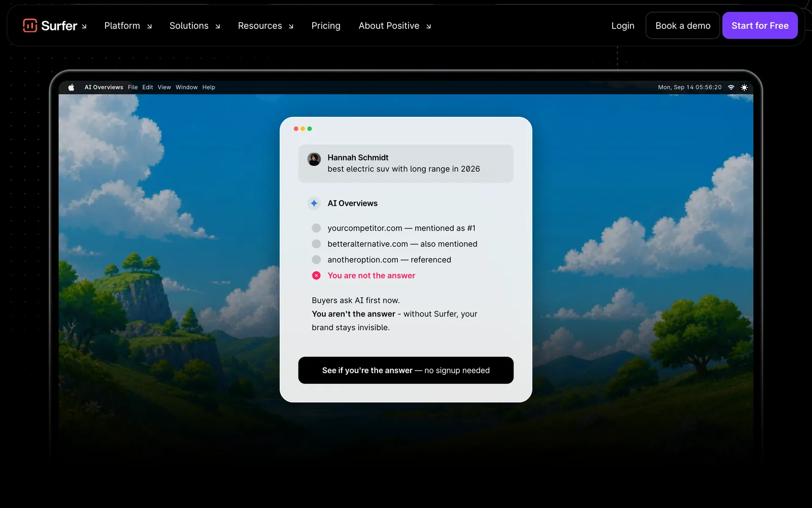Expand the About Positive dropdown
Image resolution: width=812 pixels, height=508 pixels.
pos(395,25)
